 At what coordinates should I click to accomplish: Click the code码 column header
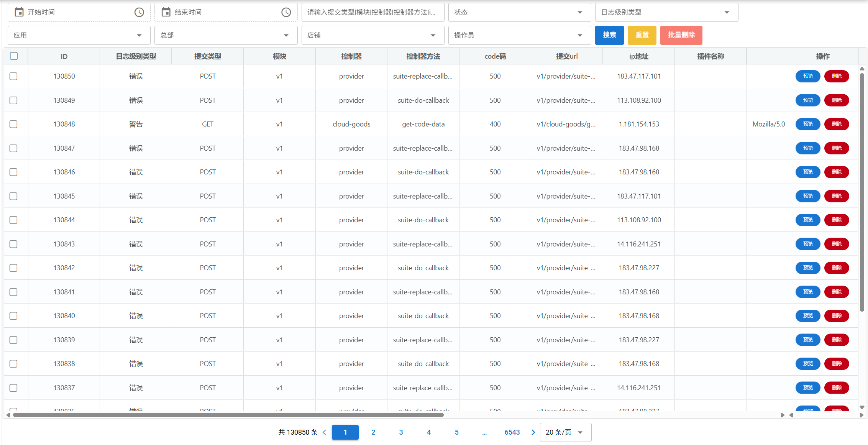coord(495,56)
